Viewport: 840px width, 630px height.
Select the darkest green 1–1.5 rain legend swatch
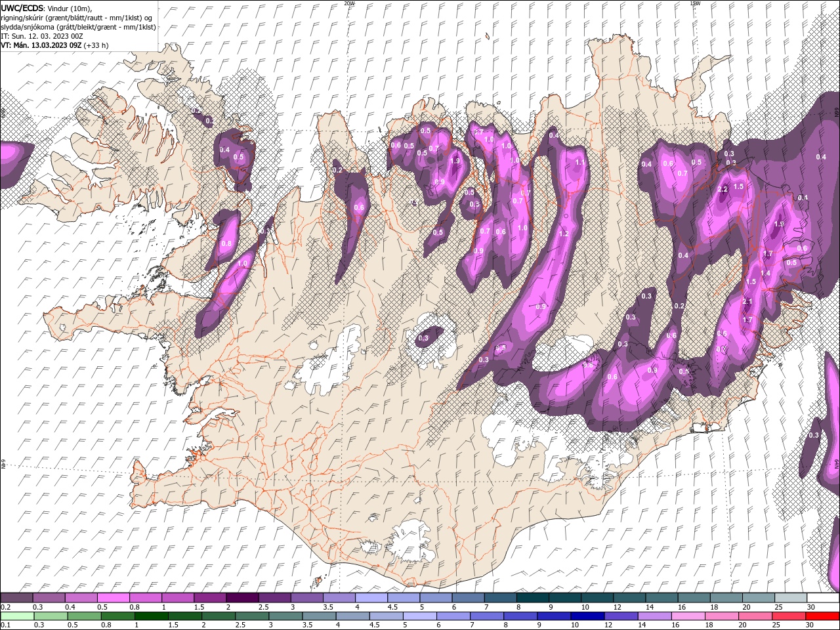152,616
